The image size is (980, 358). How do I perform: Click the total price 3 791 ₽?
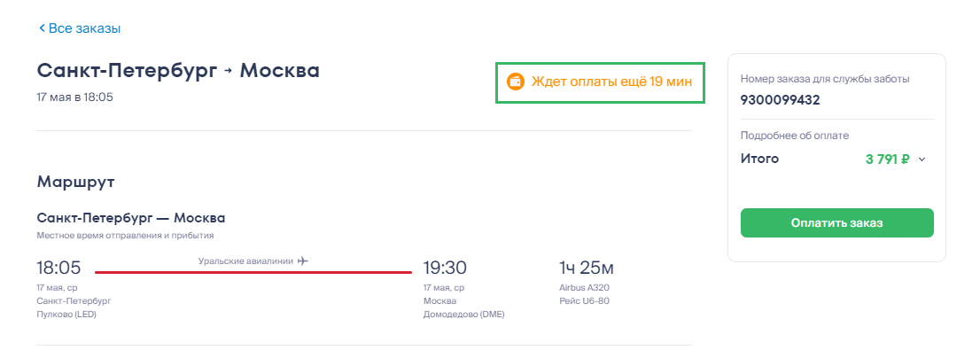pyautogui.click(x=887, y=160)
